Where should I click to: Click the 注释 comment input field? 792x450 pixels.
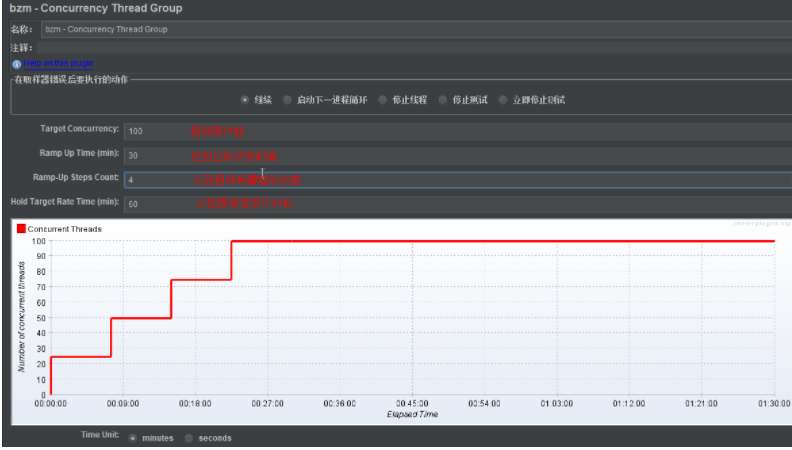(x=414, y=48)
